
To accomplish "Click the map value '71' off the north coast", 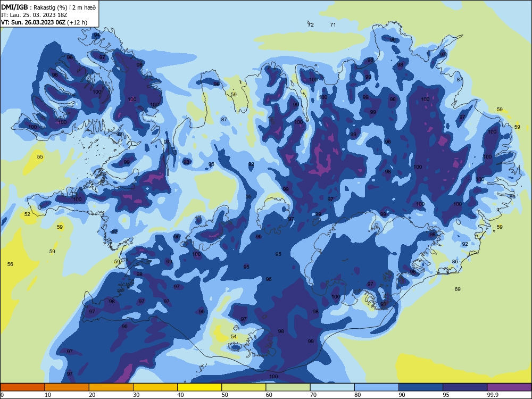I will [333, 25].
